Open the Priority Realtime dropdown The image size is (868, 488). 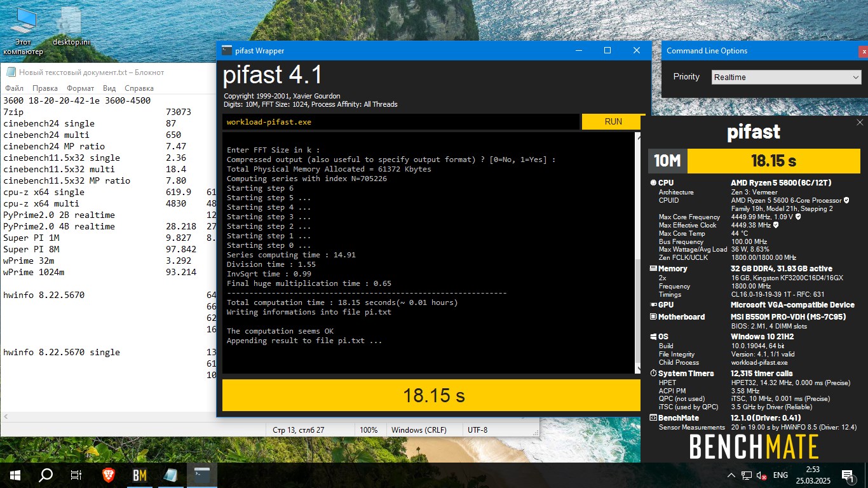[786, 77]
